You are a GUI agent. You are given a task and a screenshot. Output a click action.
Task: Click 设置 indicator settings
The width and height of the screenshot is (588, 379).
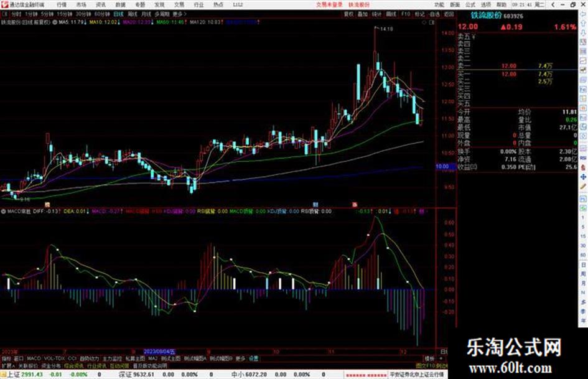click(x=253, y=358)
